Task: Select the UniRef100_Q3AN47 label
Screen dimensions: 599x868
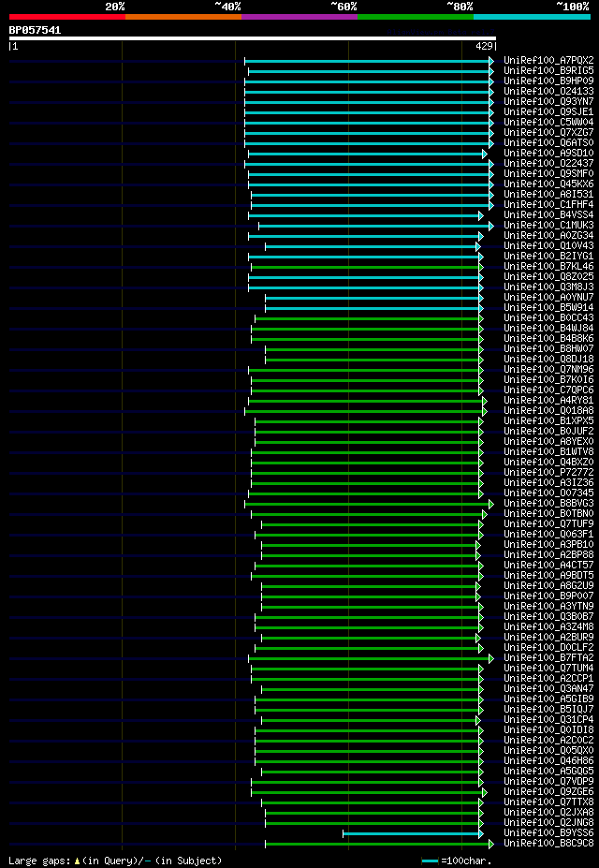Action: pyautogui.click(x=548, y=690)
